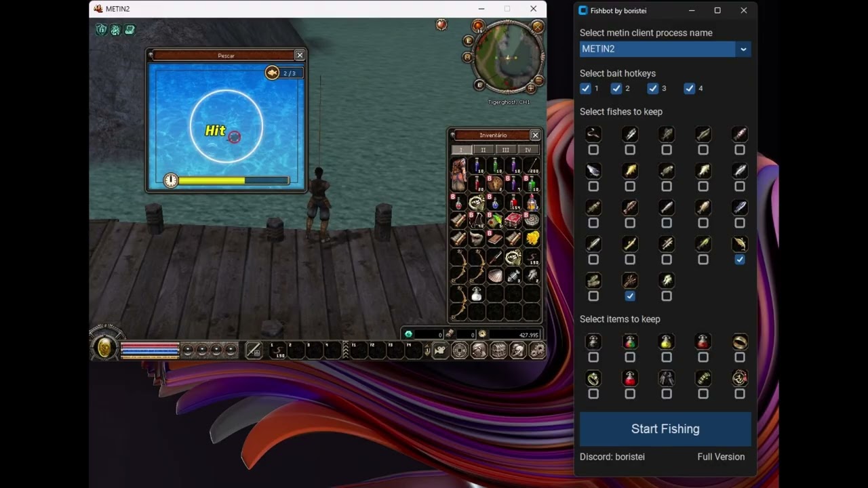Click the worm hook icon in fish list

pyautogui.click(x=593, y=134)
